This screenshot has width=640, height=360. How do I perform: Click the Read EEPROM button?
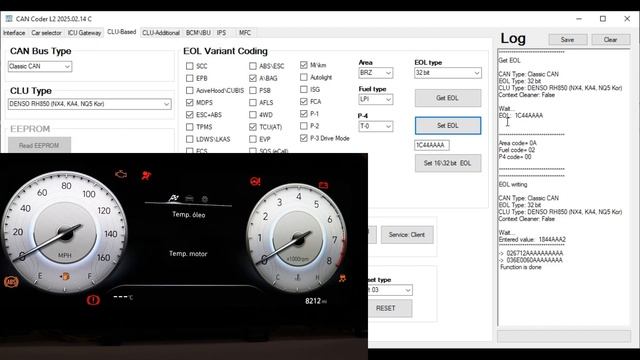39,145
